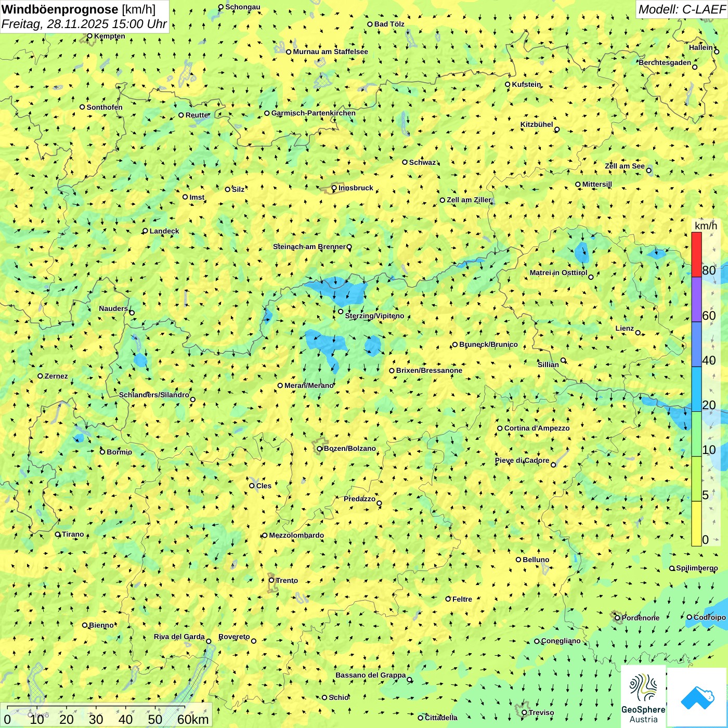Click the Pordenone city label
Screen dimensions: 728x728
tap(640, 618)
